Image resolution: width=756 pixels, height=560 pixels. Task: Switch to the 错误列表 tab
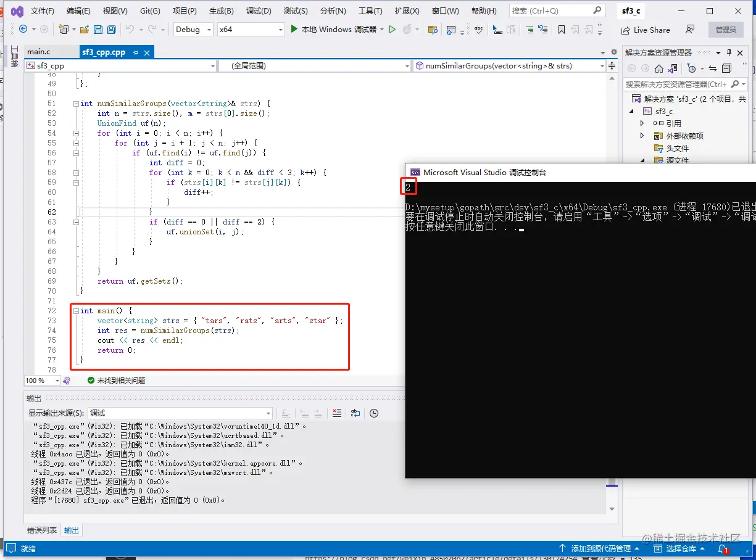click(42, 530)
